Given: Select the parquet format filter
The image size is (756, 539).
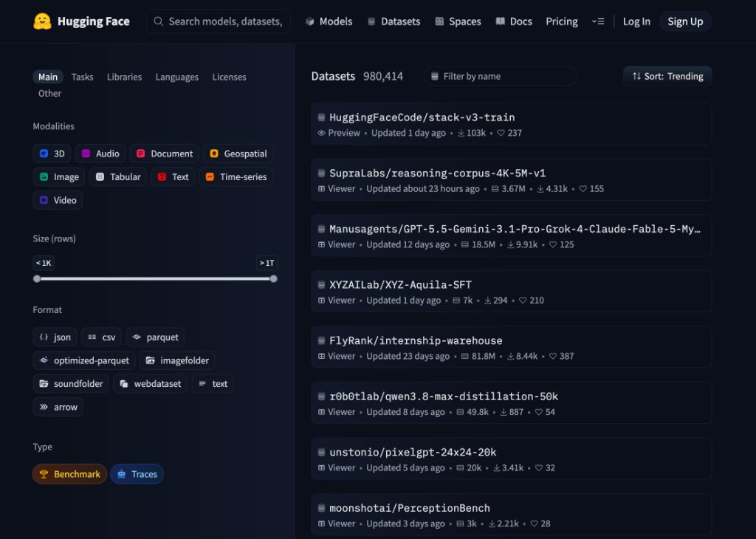Looking at the screenshot, I should click(x=155, y=337).
